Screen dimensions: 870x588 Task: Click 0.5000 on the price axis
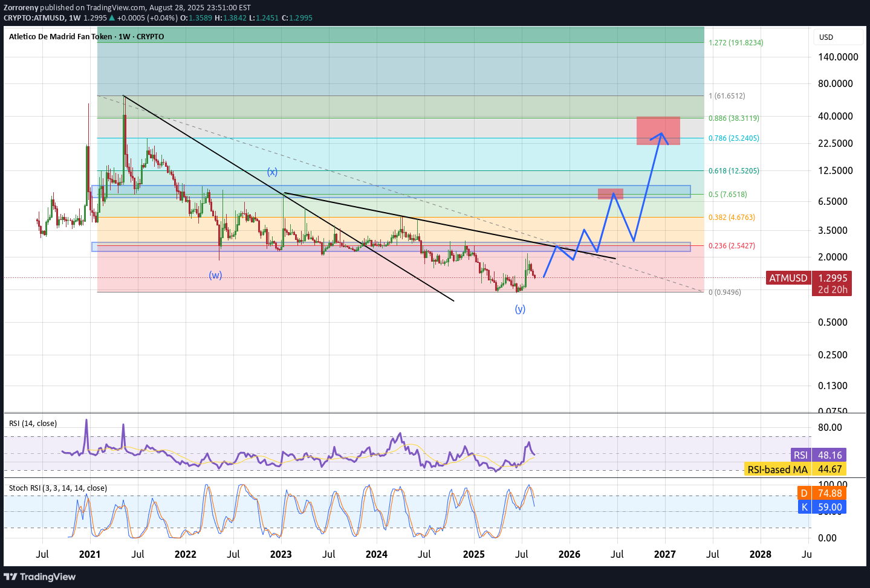click(833, 322)
